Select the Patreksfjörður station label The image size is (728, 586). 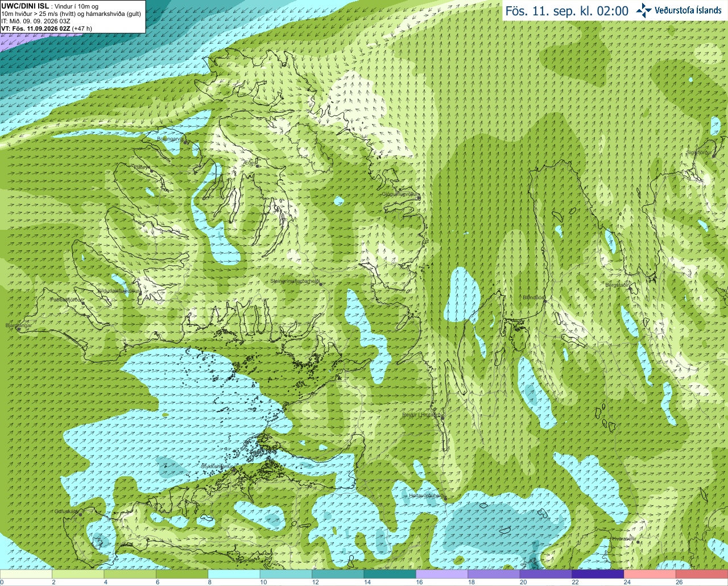pyautogui.click(x=67, y=299)
